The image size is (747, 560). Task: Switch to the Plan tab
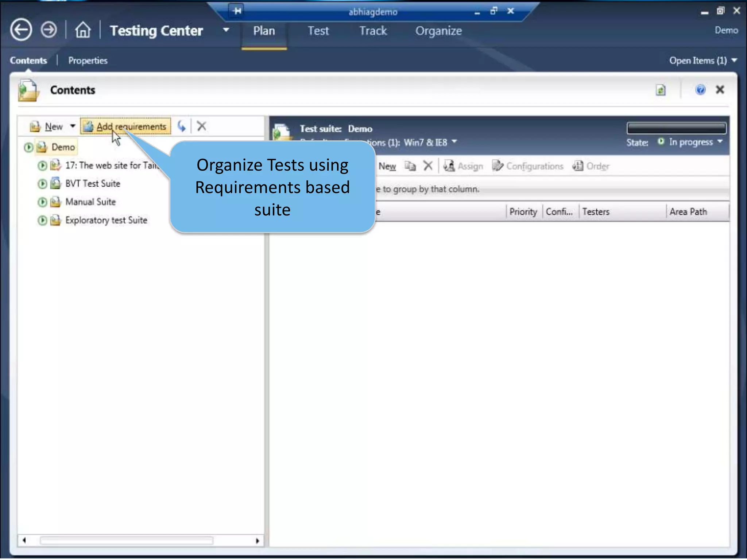tap(264, 31)
